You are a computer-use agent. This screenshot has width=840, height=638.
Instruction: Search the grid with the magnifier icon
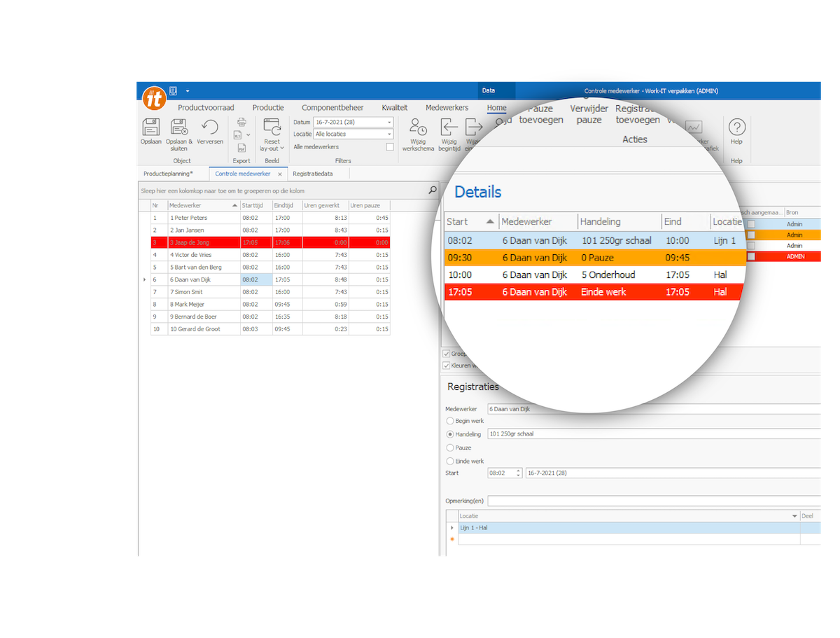432,190
